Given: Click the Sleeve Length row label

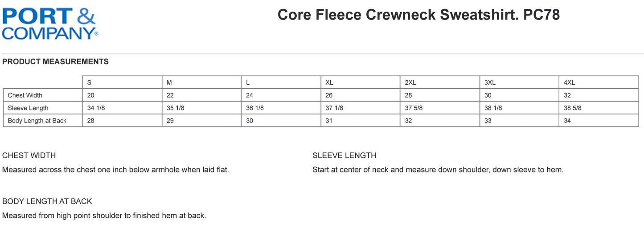Looking at the screenshot, I should click(x=28, y=108).
